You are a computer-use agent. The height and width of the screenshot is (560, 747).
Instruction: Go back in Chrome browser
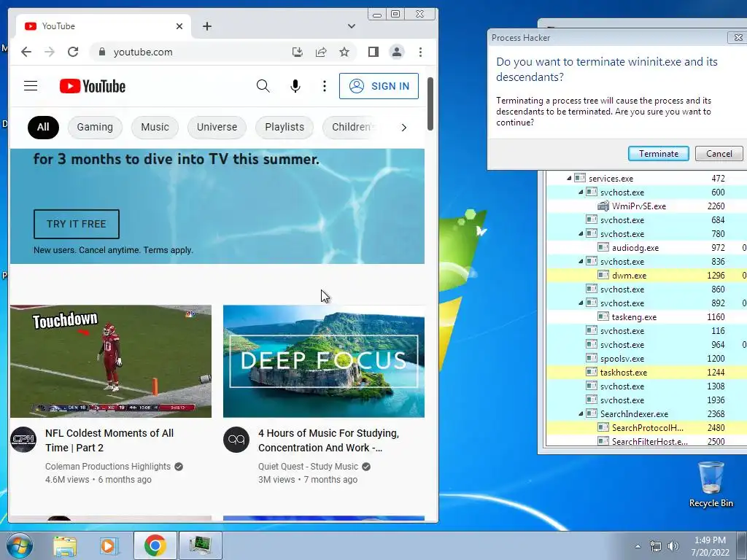tap(26, 52)
